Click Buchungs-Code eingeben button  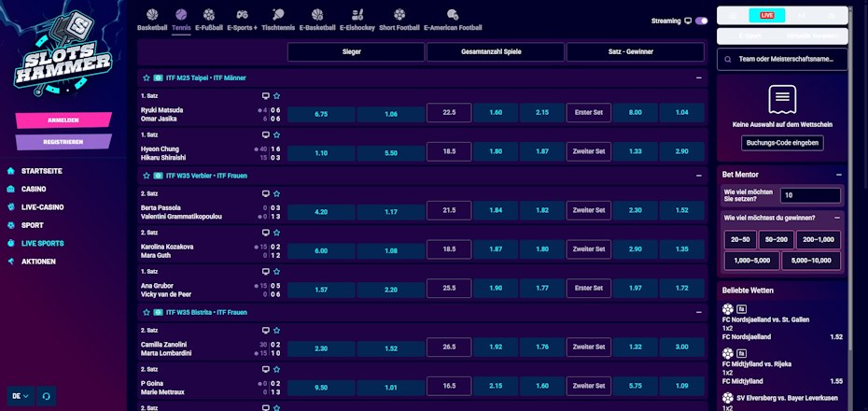(x=782, y=143)
